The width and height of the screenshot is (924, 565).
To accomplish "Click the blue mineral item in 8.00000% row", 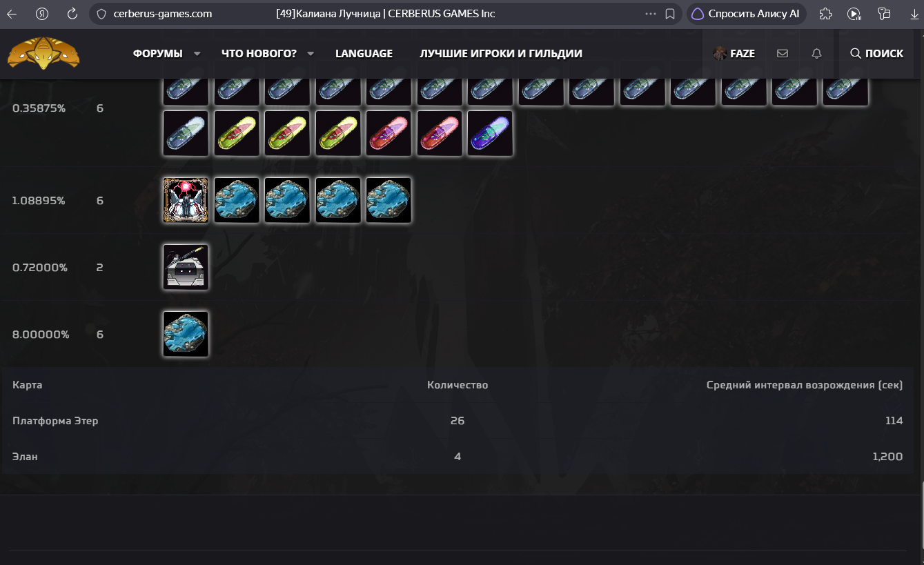I will pyautogui.click(x=186, y=334).
